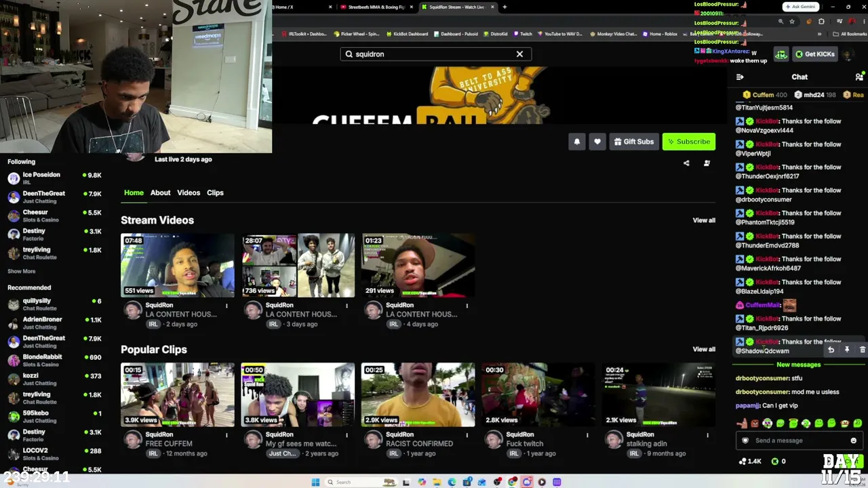This screenshot has height=488, width=868.
Task: Open options menu for RACIST CONFIRMED clip
Action: tap(467, 435)
